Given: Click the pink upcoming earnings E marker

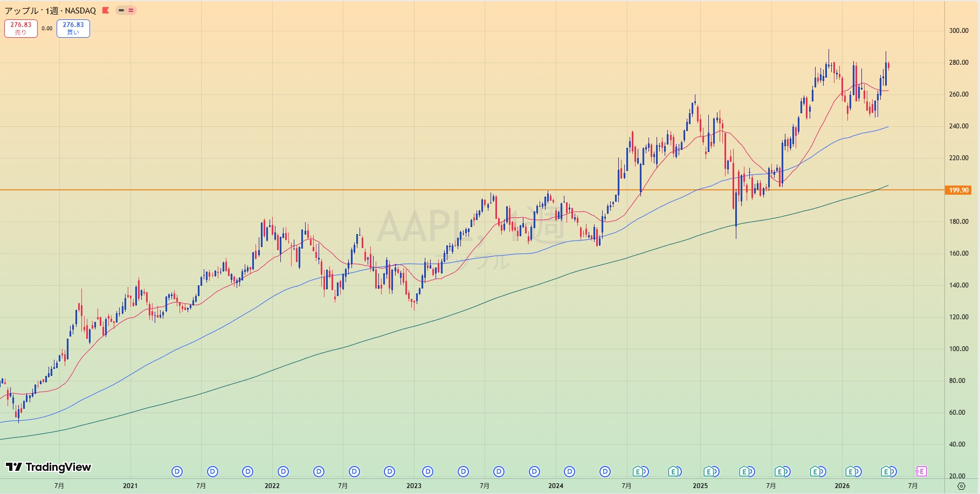Looking at the screenshot, I should point(921,472).
